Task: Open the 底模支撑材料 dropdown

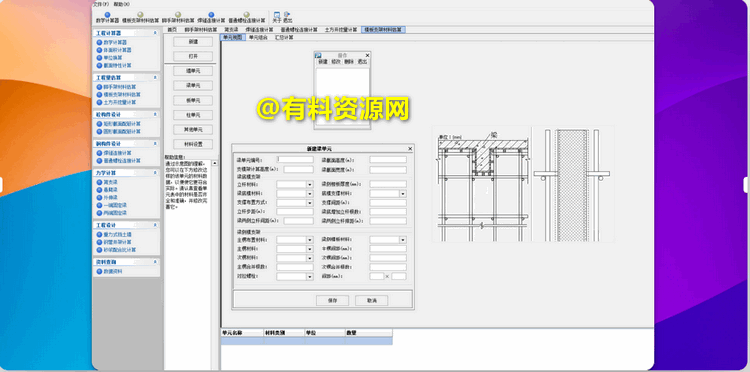Action: click(403, 194)
